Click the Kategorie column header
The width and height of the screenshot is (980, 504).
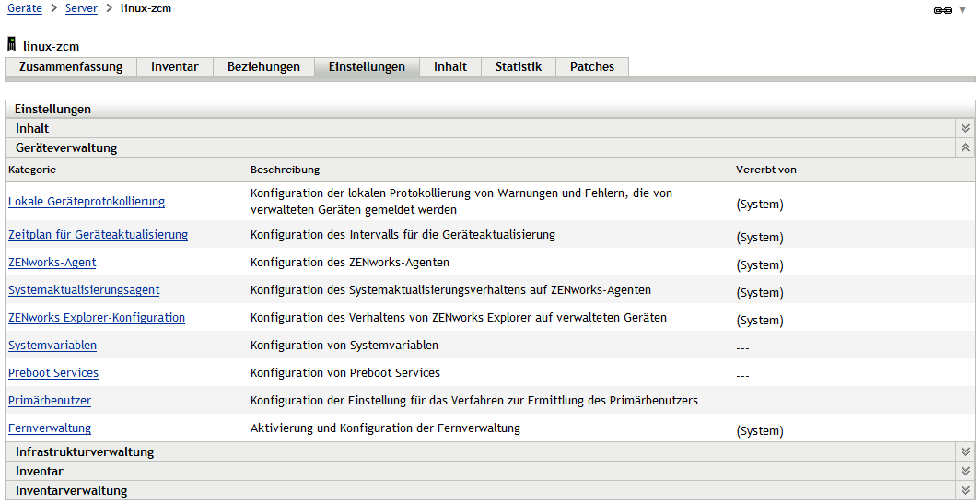[x=32, y=170]
